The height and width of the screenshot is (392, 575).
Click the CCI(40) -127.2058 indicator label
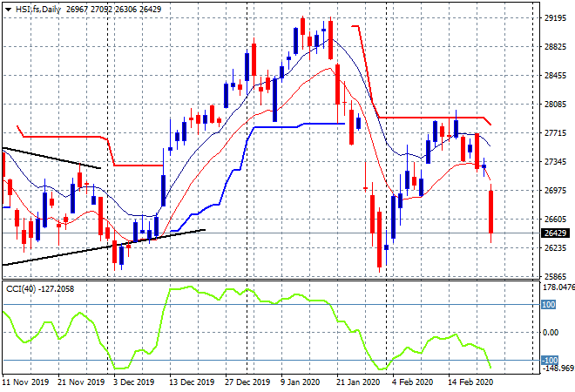point(40,289)
